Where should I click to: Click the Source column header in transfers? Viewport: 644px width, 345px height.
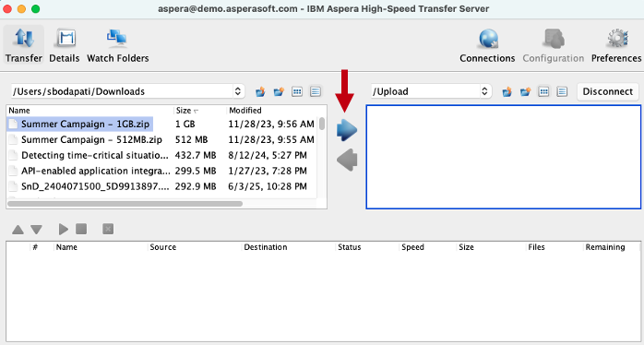click(162, 247)
